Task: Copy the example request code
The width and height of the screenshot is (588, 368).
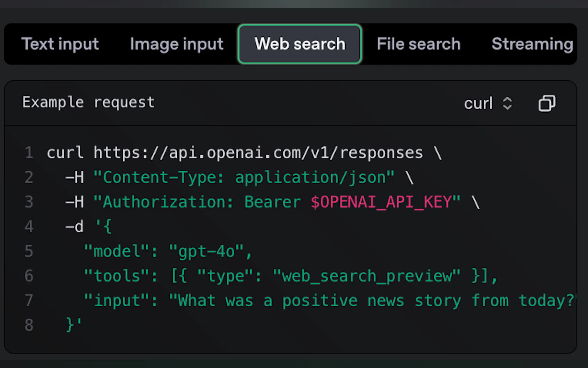Action: click(547, 103)
